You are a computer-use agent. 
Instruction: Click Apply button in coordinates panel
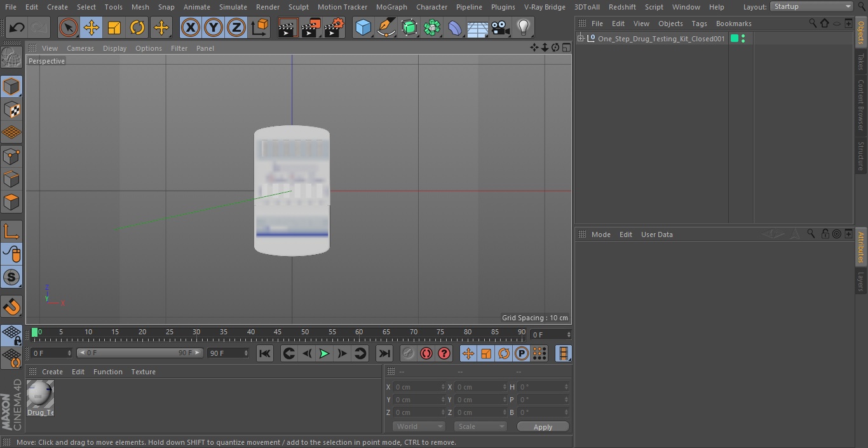pos(543,427)
